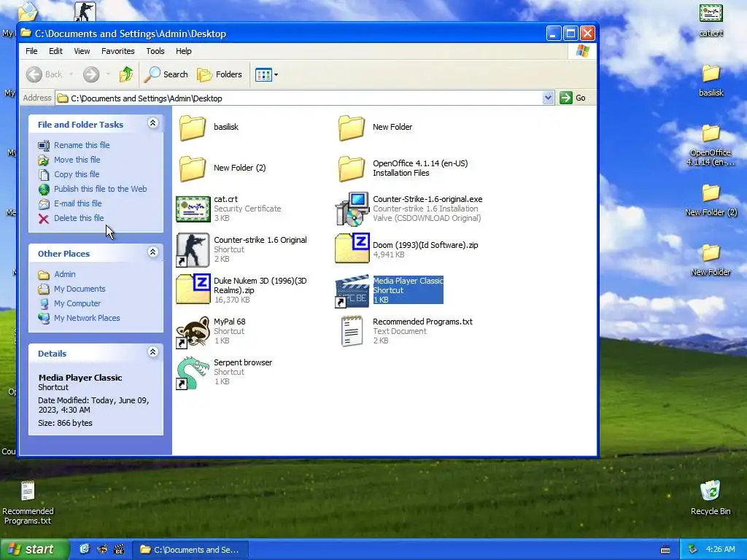Open Forward history dropdown arrow
The image size is (747, 560).
108,74
